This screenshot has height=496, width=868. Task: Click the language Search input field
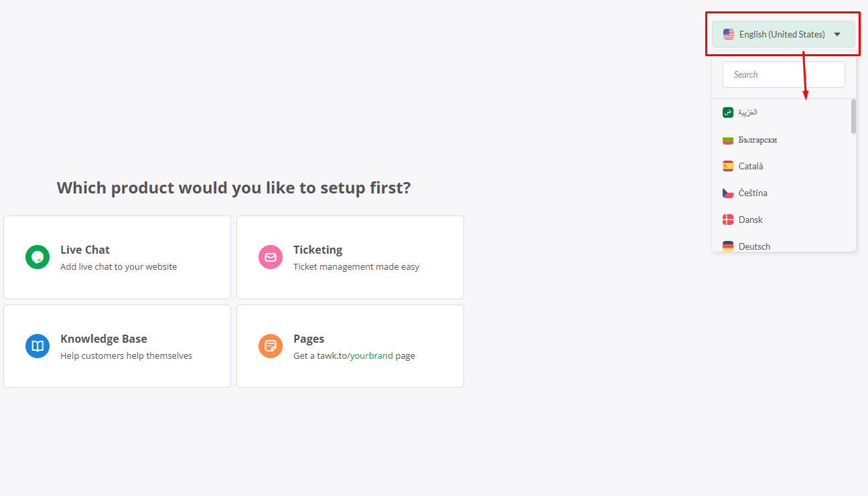coord(784,74)
